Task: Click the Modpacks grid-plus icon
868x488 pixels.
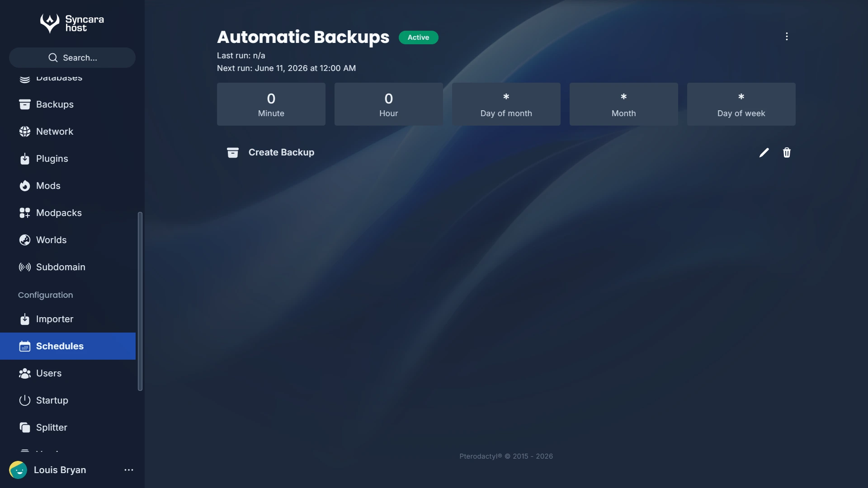Action: coord(25,213)
